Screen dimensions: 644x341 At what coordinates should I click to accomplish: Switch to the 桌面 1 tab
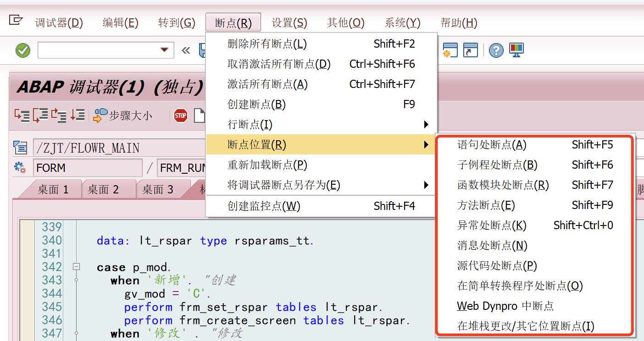[53, 189]
